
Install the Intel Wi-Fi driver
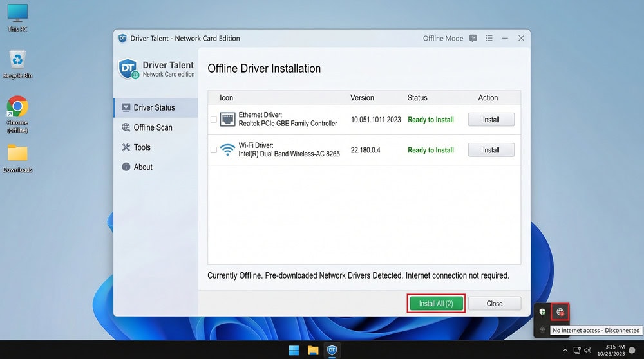click(491, 150)
